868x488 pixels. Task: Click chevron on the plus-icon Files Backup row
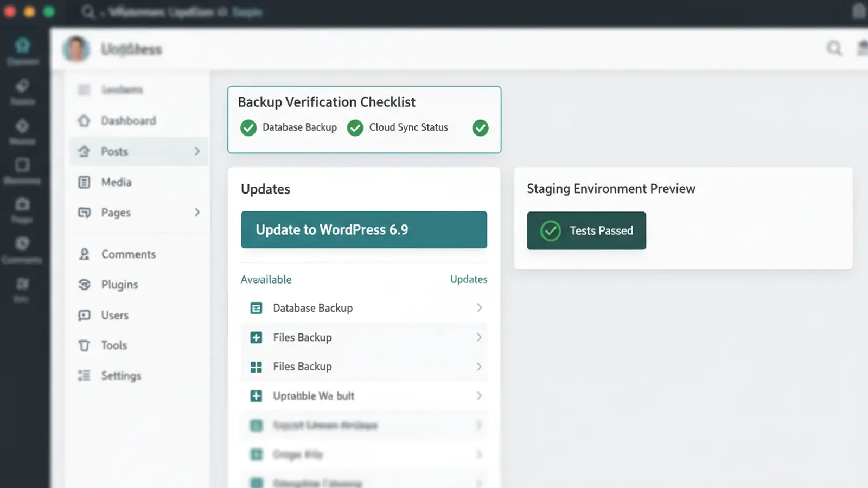(x=479, y=337)
